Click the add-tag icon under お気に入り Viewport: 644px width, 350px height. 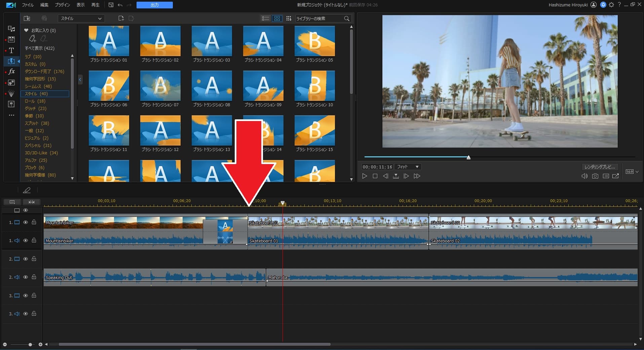32,39
